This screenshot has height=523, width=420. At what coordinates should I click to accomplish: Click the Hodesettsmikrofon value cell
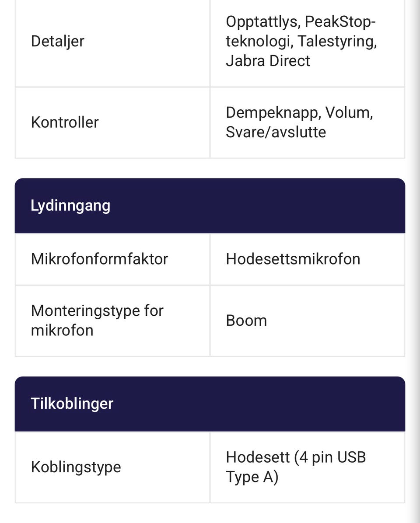(x=307, y=259)
